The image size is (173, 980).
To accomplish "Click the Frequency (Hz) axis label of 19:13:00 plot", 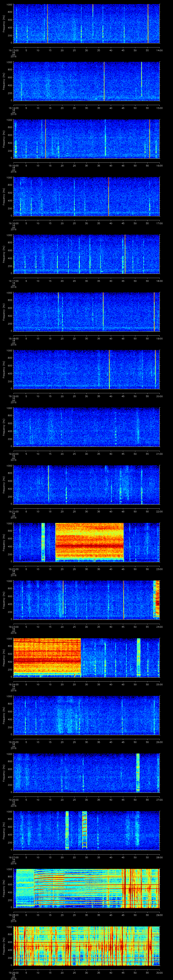I will pyautogui.click(x=4, y=24).
